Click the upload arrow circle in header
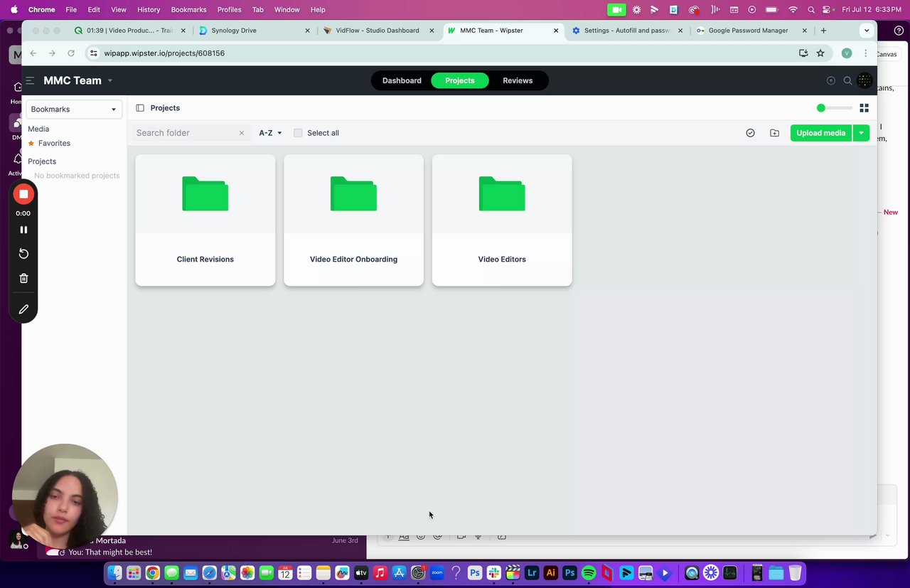Screen dimensions: 910x588 830,81
